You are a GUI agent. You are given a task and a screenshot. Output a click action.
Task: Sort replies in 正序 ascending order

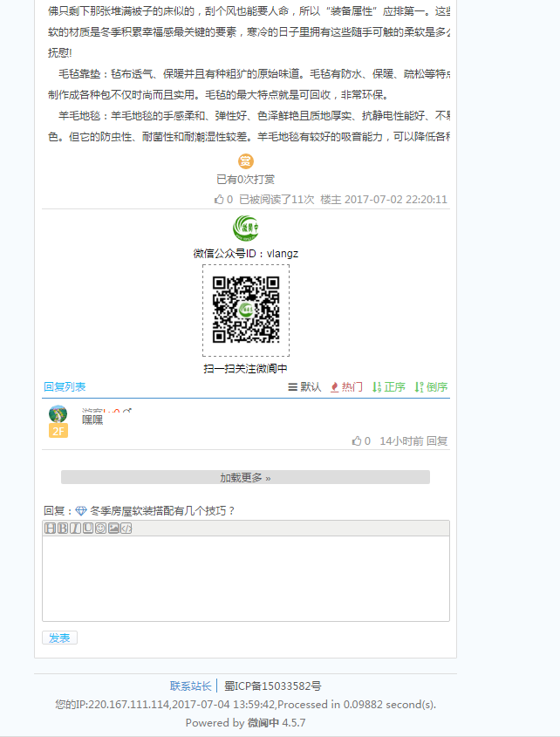click(x=389, y=387)
